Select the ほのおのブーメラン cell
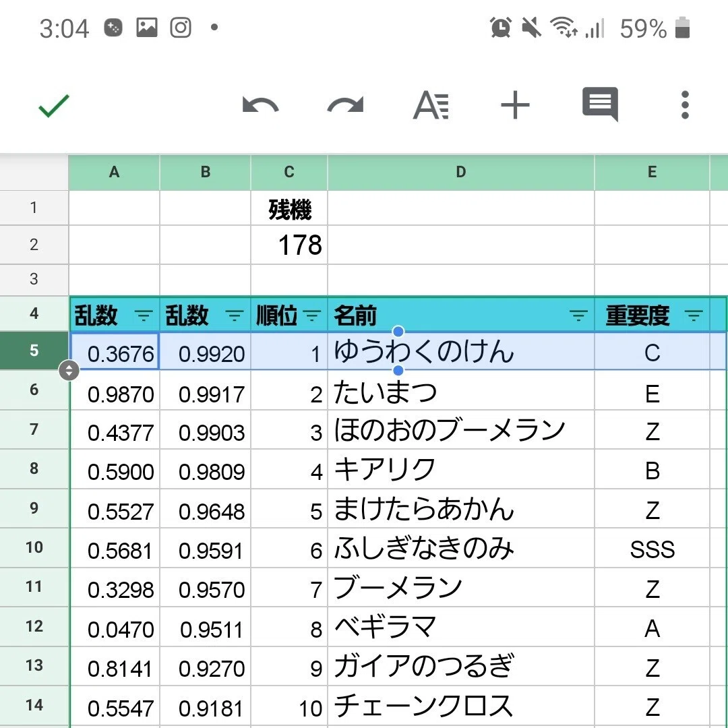This screenshot has width=728, height=728. pyautogui.click(x=460, y=430)
